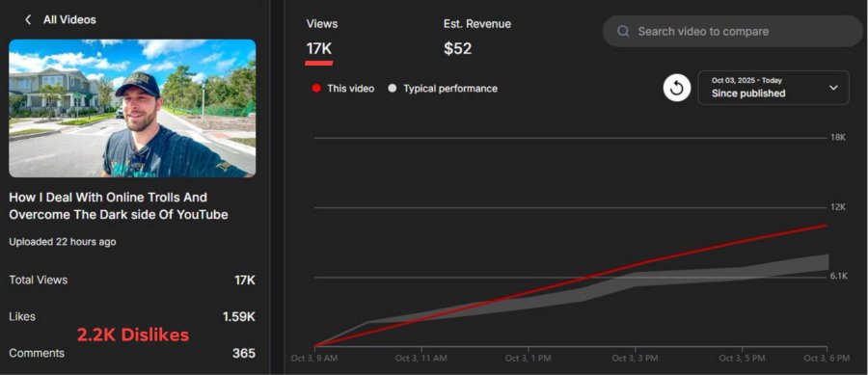Click the gray Typical performance legend dot
Image resolution: width=868 pixels, height=375 pixels.
point(393,89)
